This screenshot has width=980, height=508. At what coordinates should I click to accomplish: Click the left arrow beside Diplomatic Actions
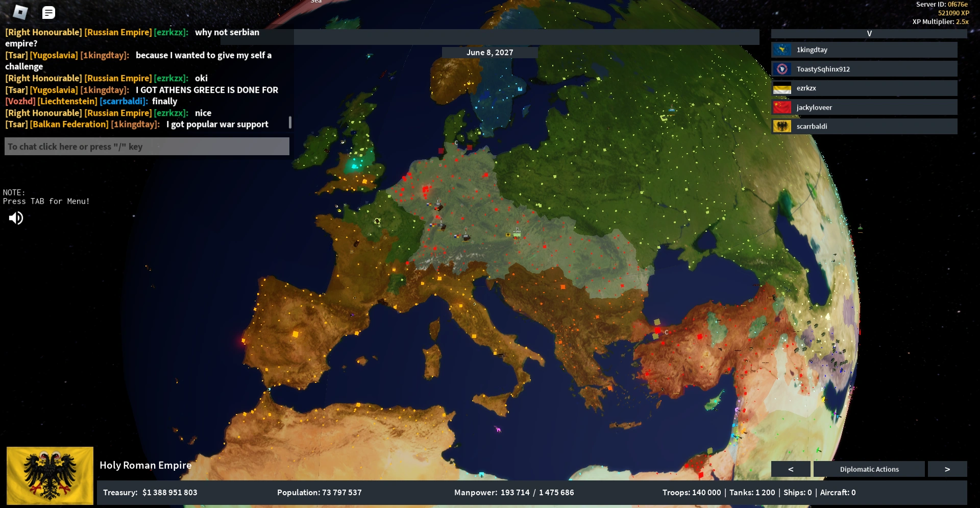point(791,469)
